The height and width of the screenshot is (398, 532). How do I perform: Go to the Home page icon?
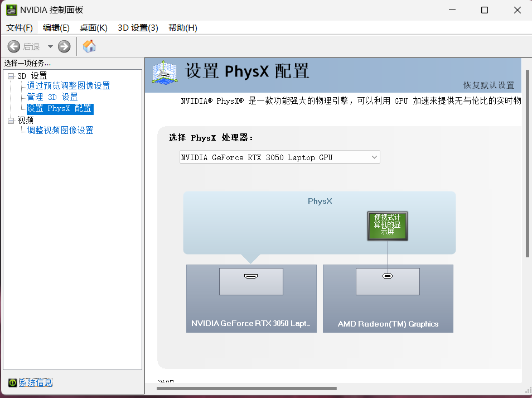[89, 46]
